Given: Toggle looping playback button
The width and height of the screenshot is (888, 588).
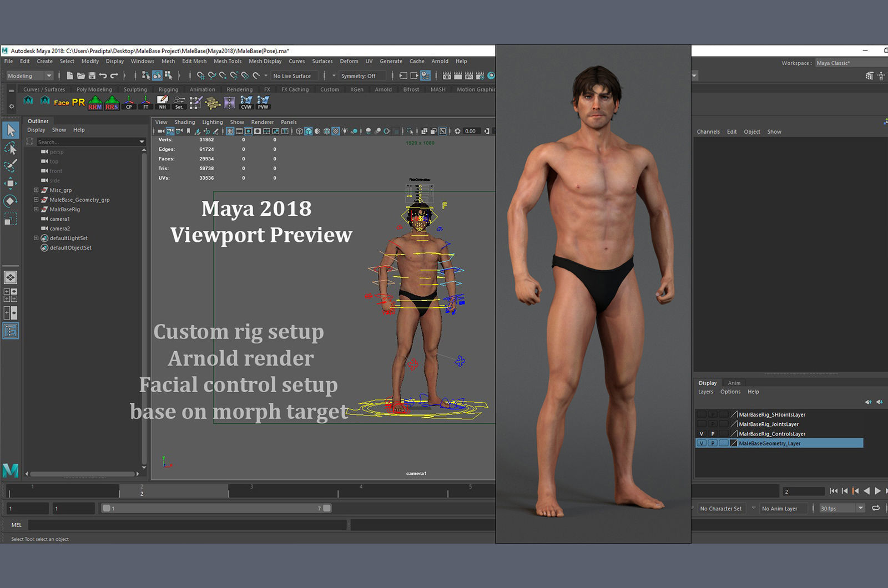Looking at the screenshot, I should click(876, 508).
